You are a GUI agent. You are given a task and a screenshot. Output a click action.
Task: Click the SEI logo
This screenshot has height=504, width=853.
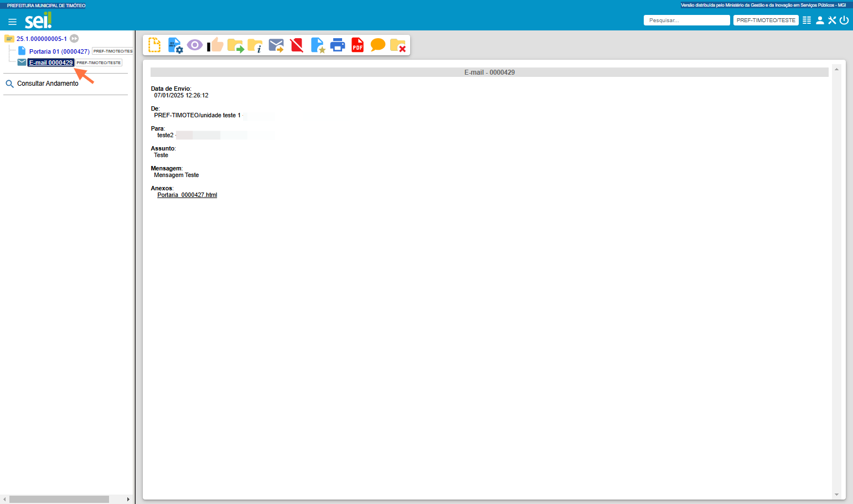tap(38, 20)
